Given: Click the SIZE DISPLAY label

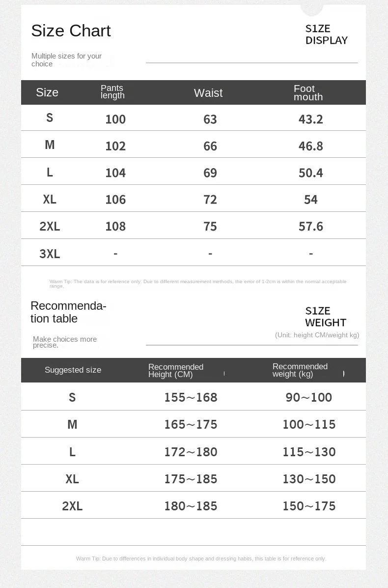Looking at the screenshot, I should [x=326, y=34].
